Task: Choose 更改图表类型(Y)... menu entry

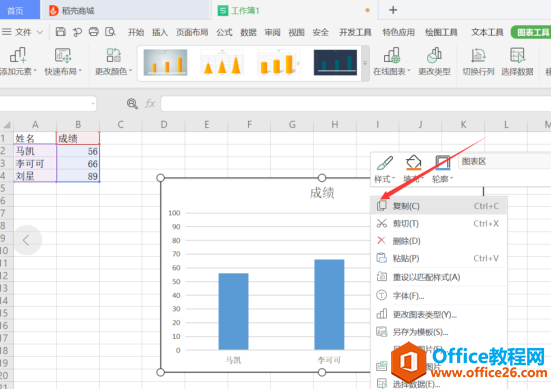Action: (439, 314)
